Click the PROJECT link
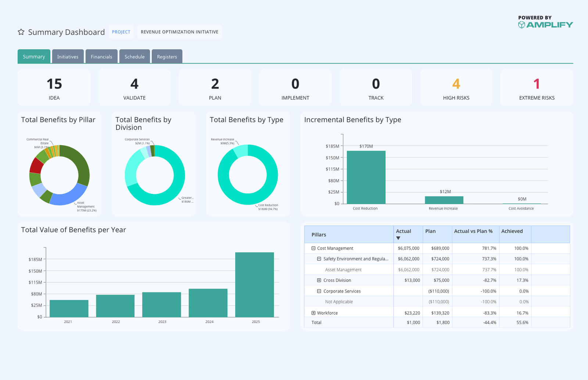The width and height of the screenshot is (588, 380). pos(121,32)
